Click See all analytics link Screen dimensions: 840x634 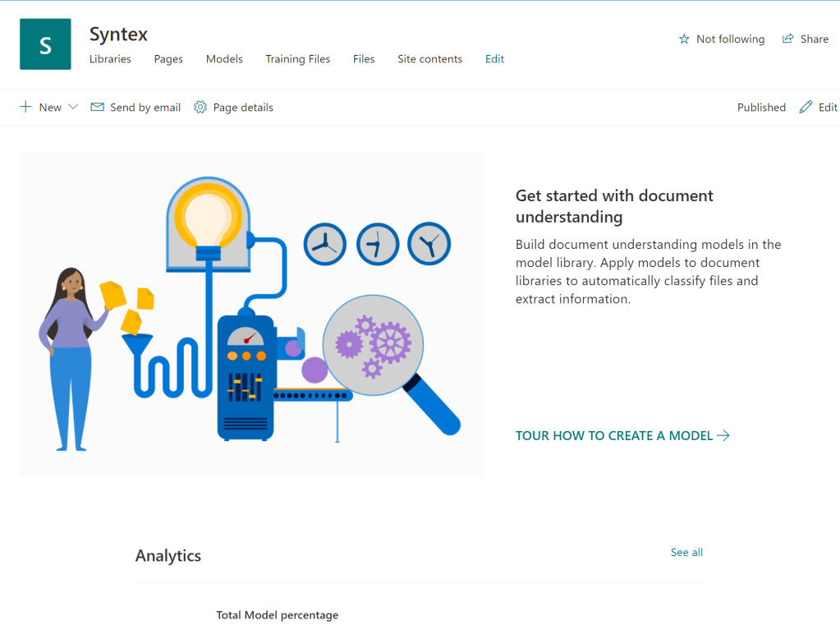pos(686,553)
